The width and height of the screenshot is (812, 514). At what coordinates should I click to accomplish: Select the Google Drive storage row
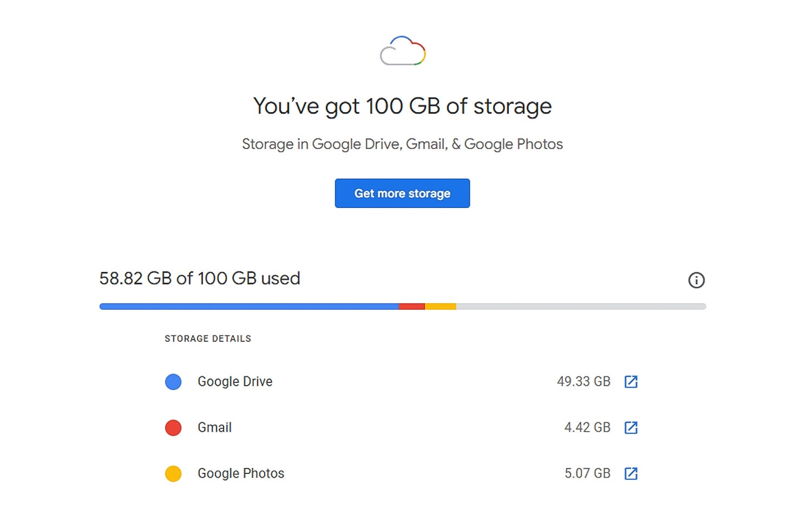[x=235, y=381]
